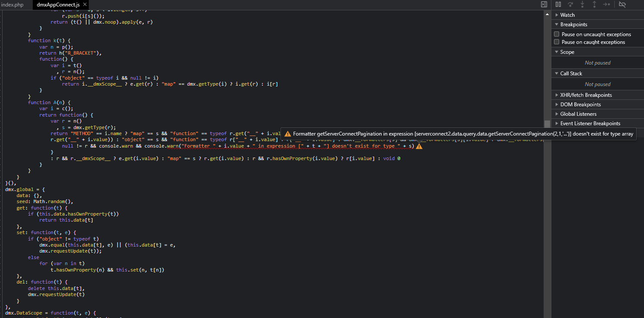Switch to the index.php tab
Screen dimensions: 644x318
(12, 4)
